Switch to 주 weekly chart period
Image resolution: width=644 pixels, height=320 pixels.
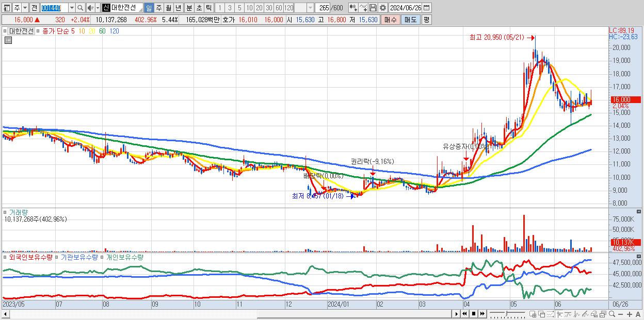158,8
